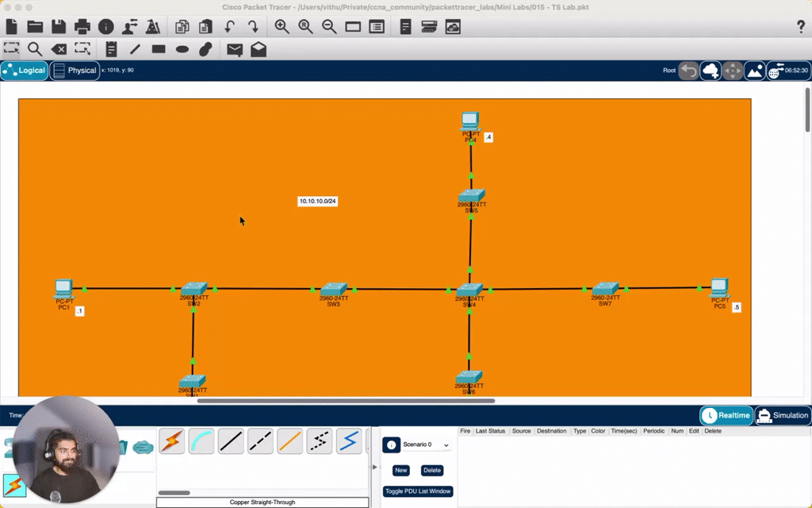Save the lab with the floppy disk icon
Image resolution: width=812 pixels, height=508 pixels.
point(59,26)
